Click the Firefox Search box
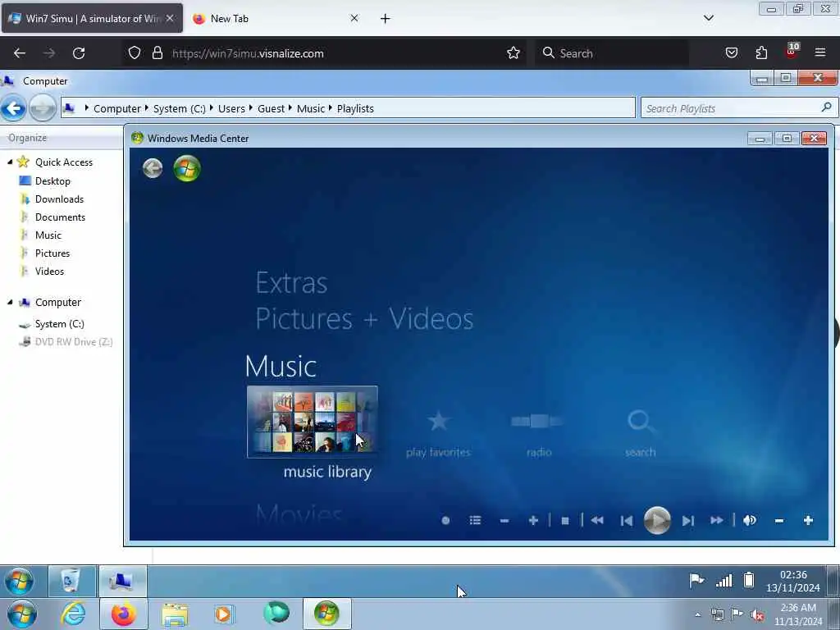Screen dimensions: 840x630 (x=612, y=53)
